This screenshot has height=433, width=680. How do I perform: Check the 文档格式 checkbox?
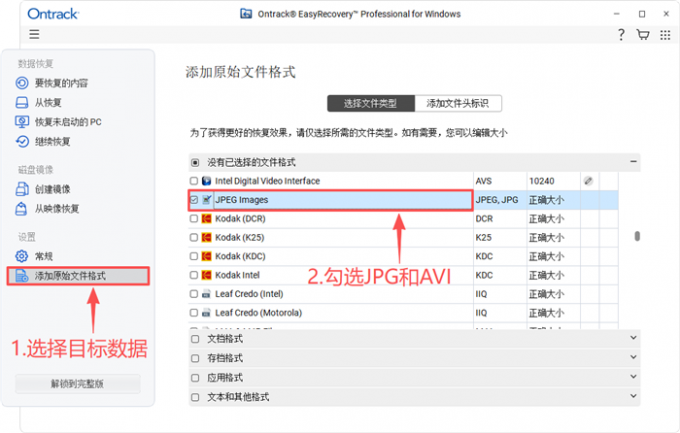[195, 339]
